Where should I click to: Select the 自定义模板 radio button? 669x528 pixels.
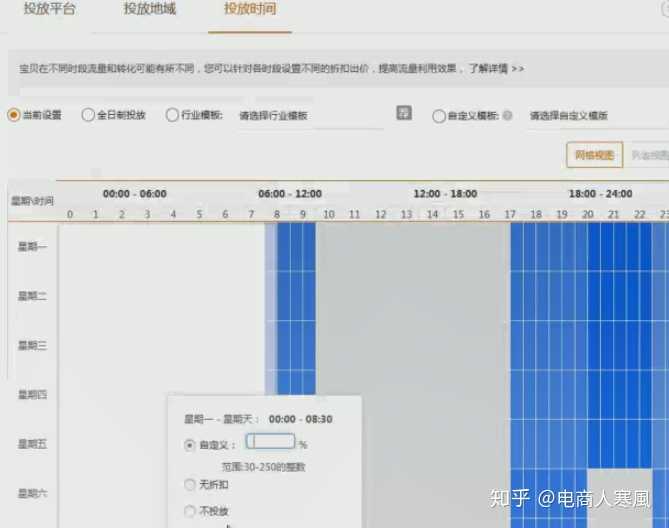click(x=439, y=116)
